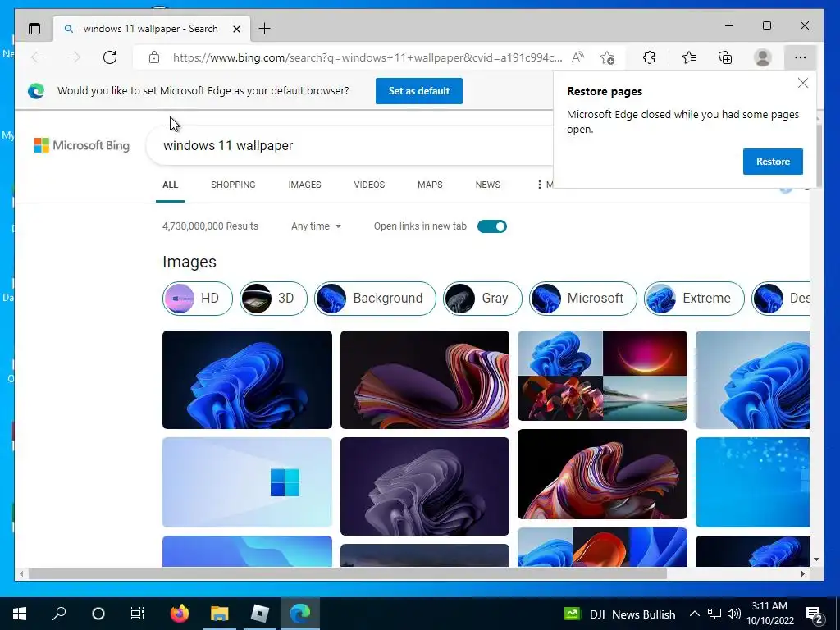840x630 pixels.
Task: Open Windows Start menu
Action: pyautogui.click(x=20, y=614)
